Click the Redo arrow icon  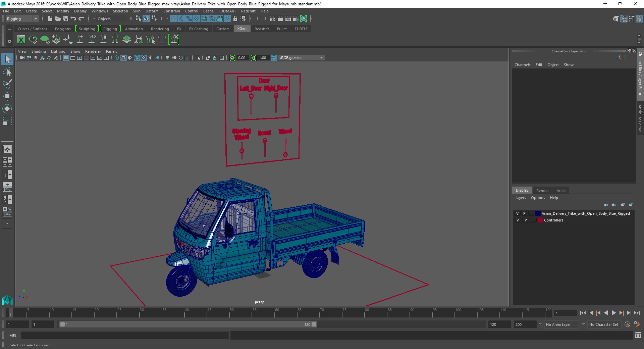[x=81, y=19]
